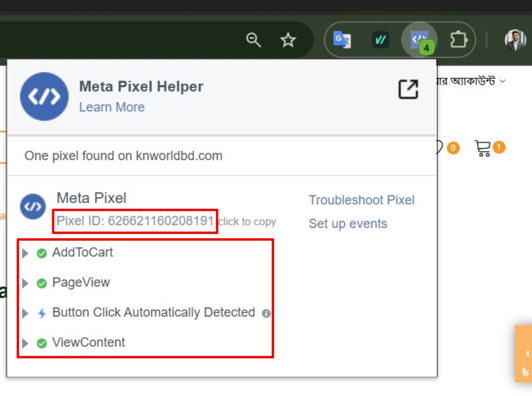The height and width of the screenshot is (396, 532).
Task: Expand the ViewContent event triangle
Action: coord(25,343)
